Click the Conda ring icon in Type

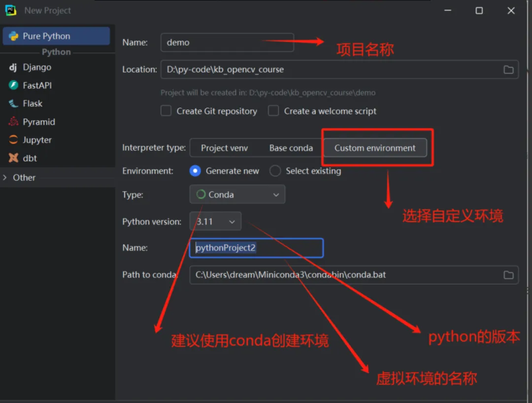pyautogui.click(x=201, y=194)
